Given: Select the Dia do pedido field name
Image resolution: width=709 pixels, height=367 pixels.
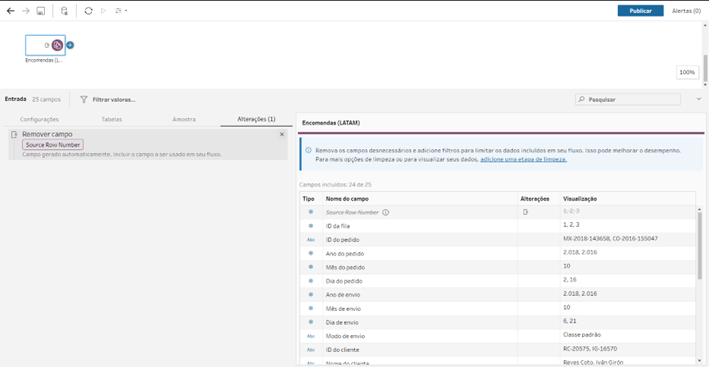Looking at the screenshot, I should pyautogui.click(x=344, y=281).
